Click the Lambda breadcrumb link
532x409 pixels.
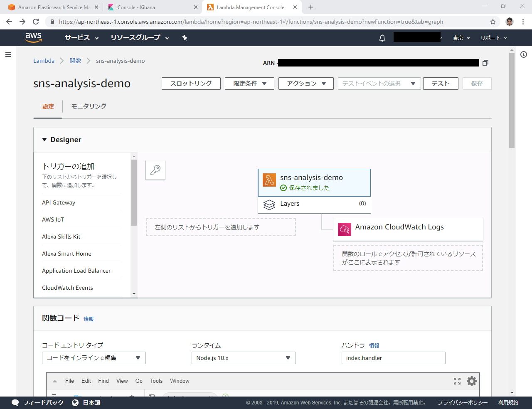[44, 61]
